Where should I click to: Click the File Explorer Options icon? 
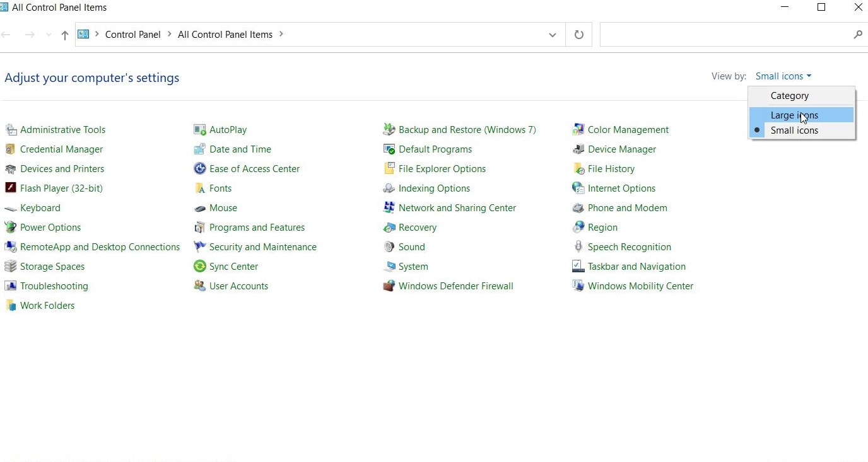[x=389, y=169]
